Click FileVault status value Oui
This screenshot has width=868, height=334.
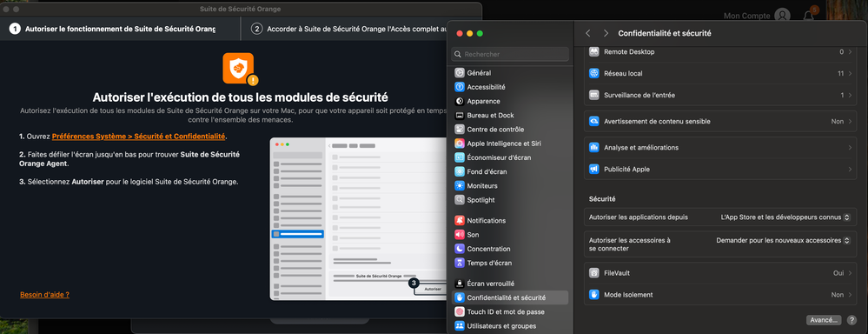(838, 273)
